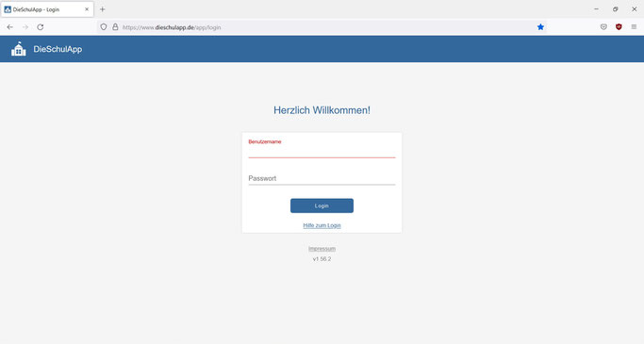Close the browser window

click(x=635, y=9)
